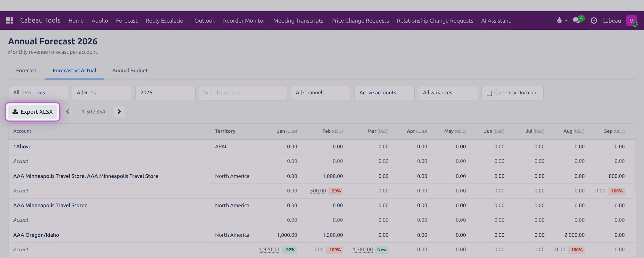Open Relationship Change Requests menu item

coord(435,21)
